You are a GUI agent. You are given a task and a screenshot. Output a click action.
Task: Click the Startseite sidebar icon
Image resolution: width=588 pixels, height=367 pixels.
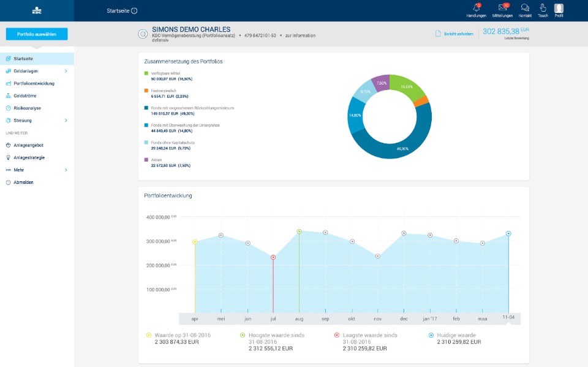coord(8,59)
